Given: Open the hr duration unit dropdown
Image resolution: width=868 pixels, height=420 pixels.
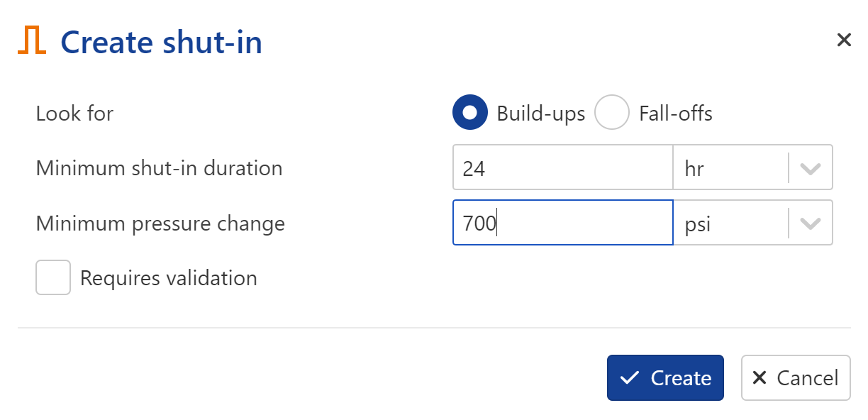Looking at the screenshot, I should pos(752,168).
